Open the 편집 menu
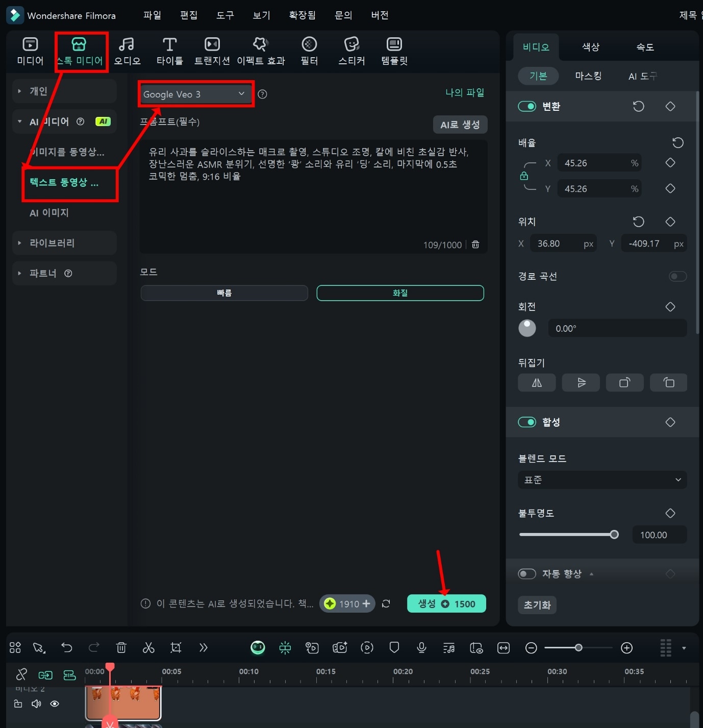 coord(189,15)
